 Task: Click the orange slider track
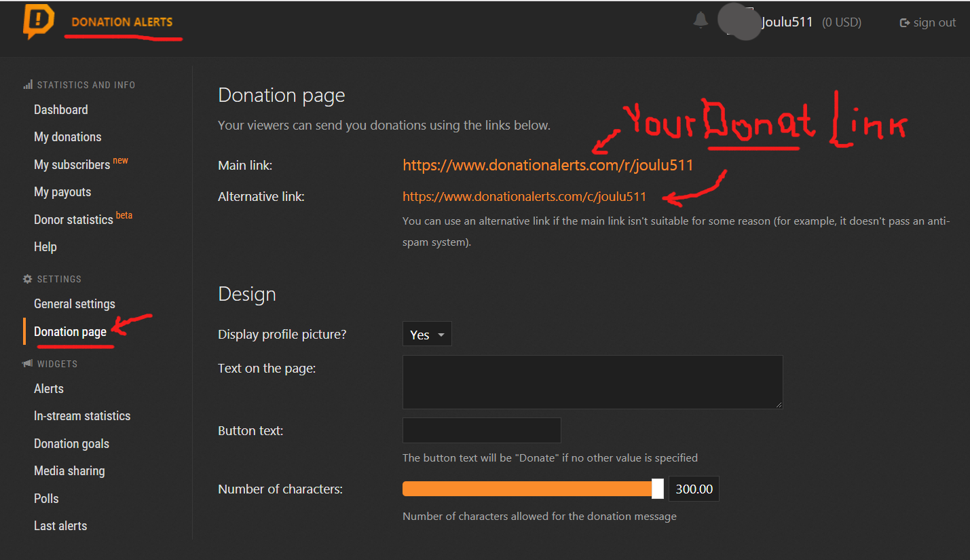point(527,489)
